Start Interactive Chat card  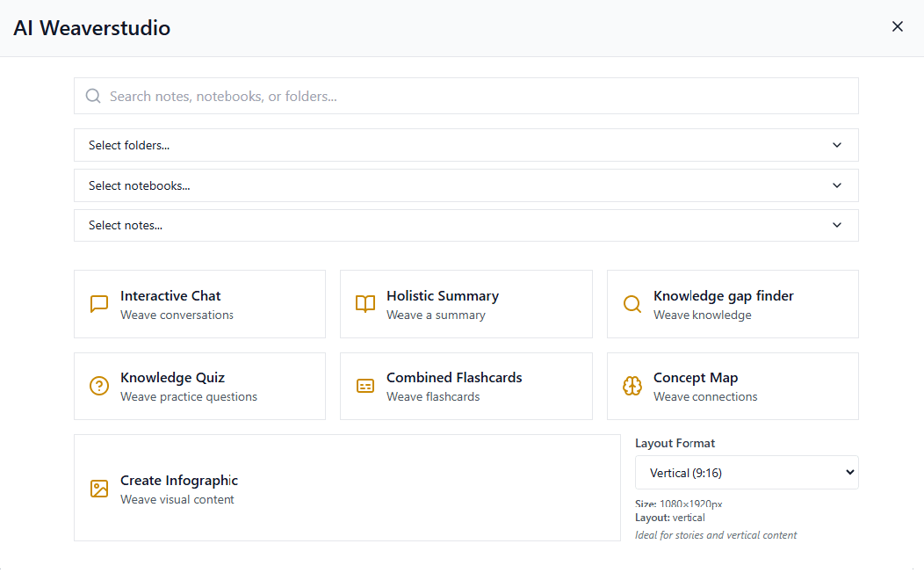click(199, 304)
